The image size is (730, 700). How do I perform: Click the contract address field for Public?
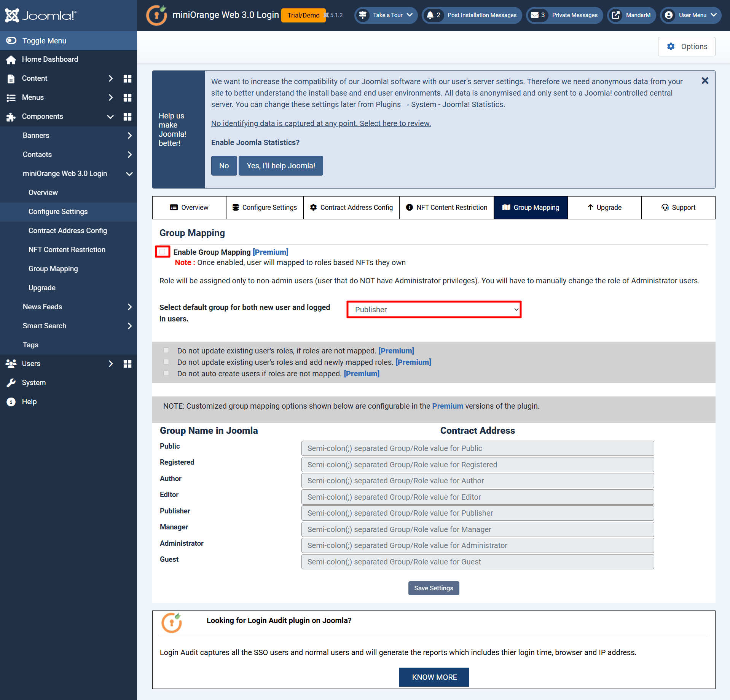coord(478,448)
